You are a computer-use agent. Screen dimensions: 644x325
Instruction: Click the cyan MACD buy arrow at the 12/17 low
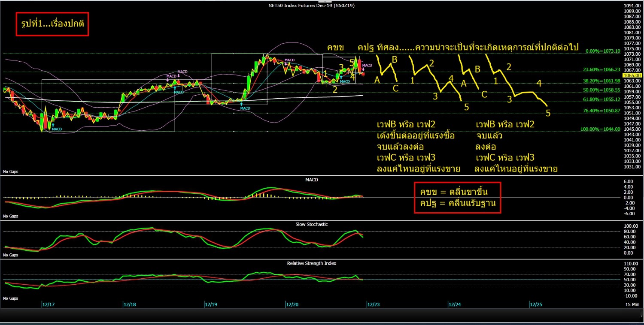point(57,128)
